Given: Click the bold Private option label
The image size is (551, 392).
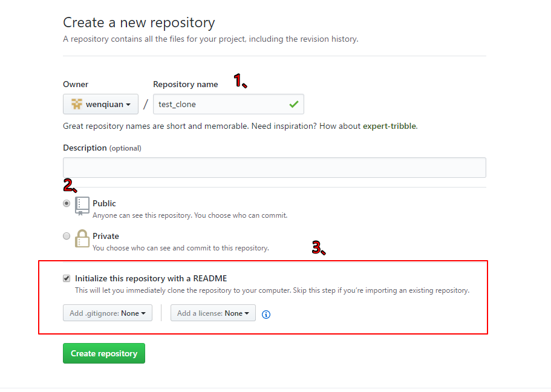Looking at the screenshot, I should click(x=106, y=236).
